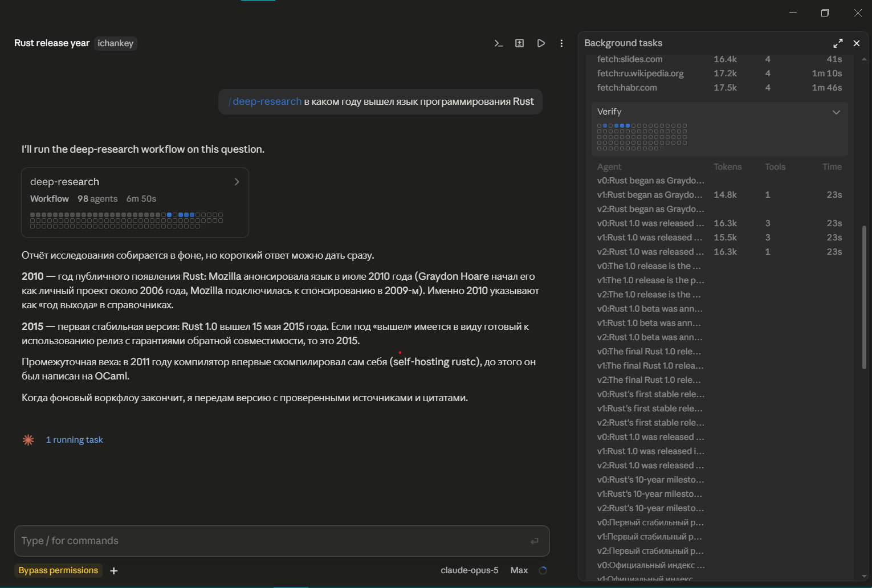Select the v2:Rust's 10-year milesto… row

click(x=720, y=508)
